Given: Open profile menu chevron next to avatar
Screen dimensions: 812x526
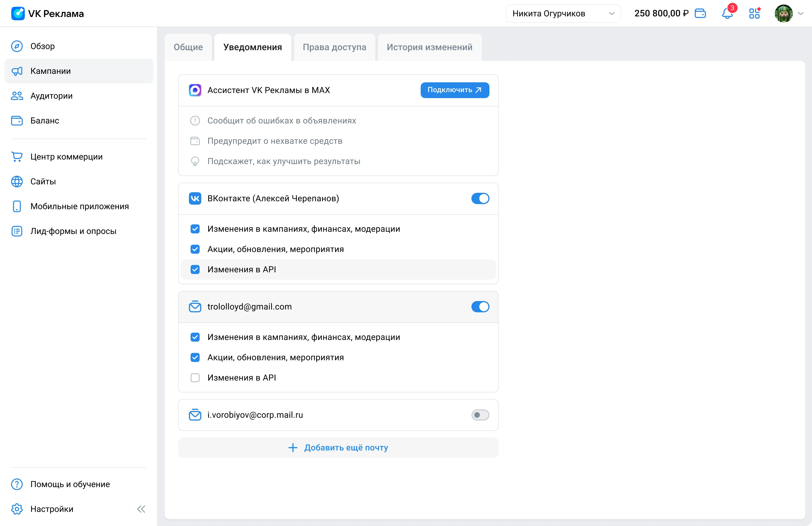Looking at the screenshot, I should [x=801, y=14].
